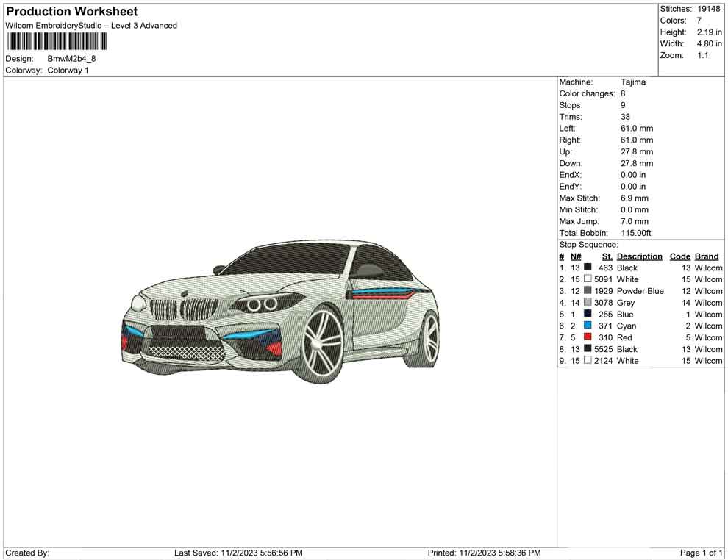The image size is (728, 560).
Task: Click the Colors value 7
Action: [699, 21]
